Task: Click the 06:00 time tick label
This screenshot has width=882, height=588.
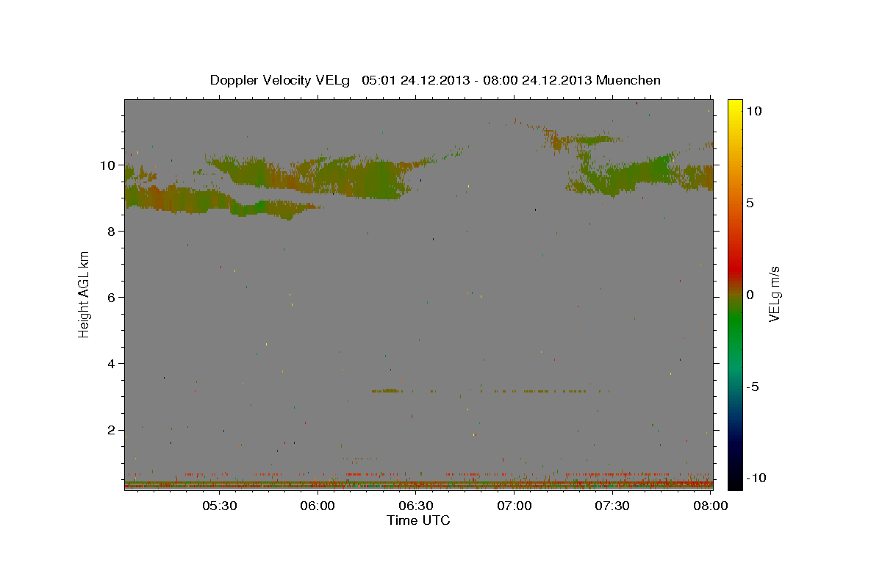Action: coord(318,506)
